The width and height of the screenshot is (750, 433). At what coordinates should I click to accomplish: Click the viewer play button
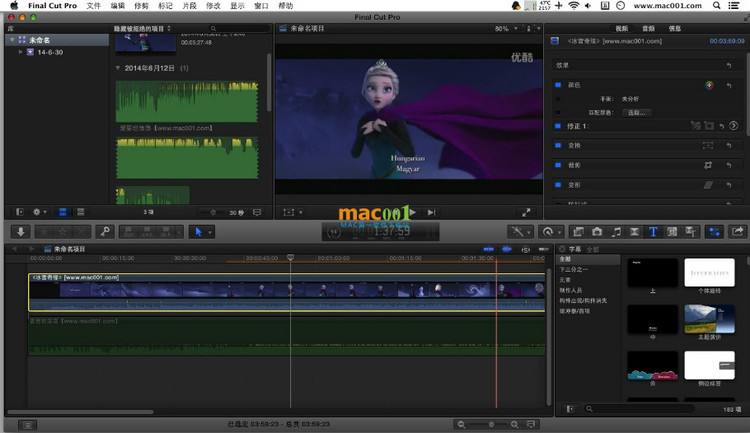click(x=412, y=212)
